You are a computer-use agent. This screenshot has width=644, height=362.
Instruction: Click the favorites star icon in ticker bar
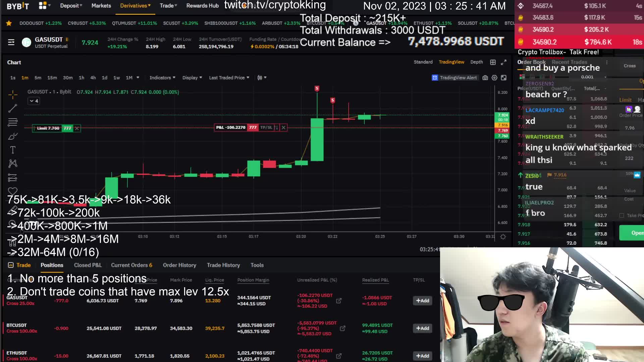9,23
